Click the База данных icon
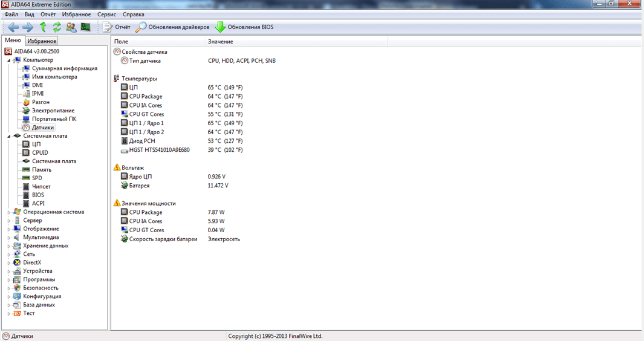This screenshot has height=341, width=644. 17,305
